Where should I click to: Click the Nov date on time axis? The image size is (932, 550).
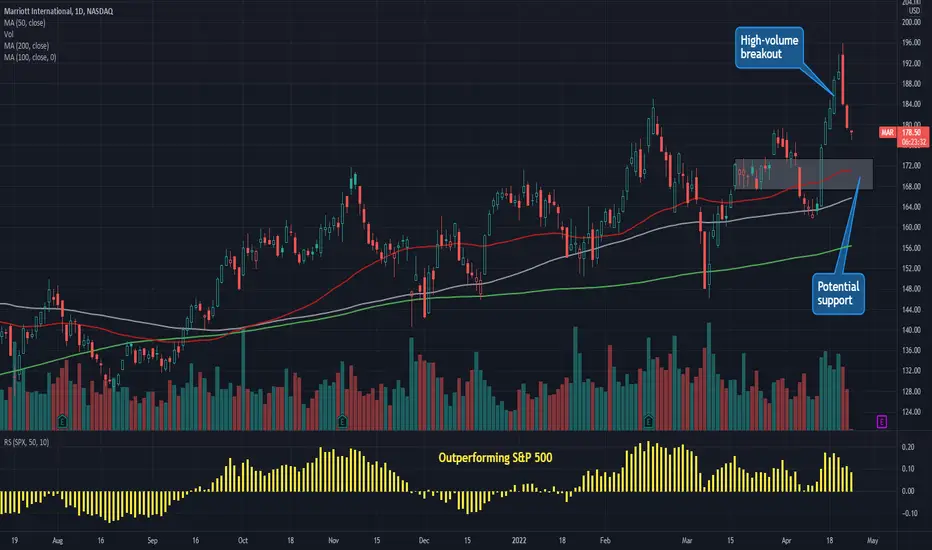point(333,540)
